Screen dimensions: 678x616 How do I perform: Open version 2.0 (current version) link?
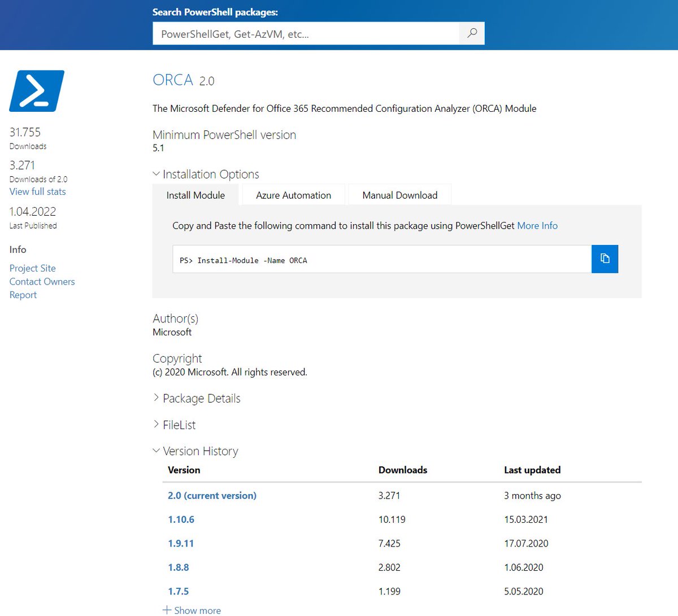click(212, 495)
